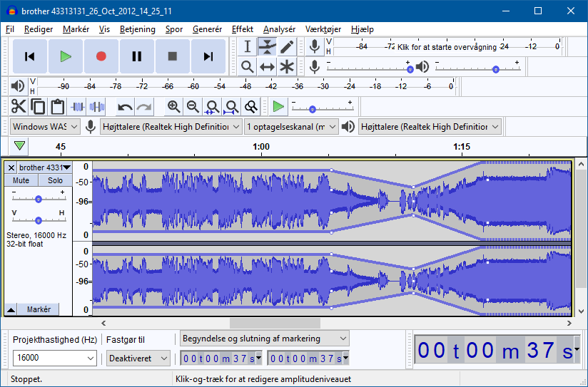
Task: Open the Spor menu
Action: pos(174,29)
